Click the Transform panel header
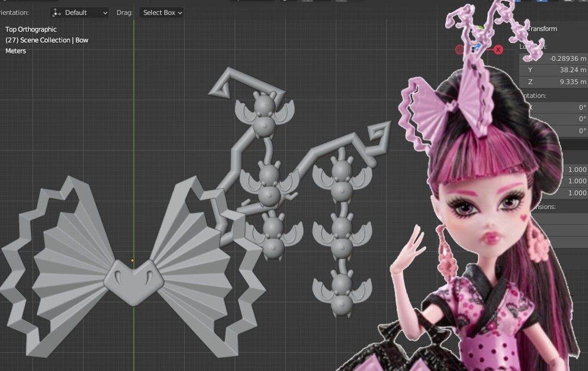Viewport: 588px width, 371px height. [542, 29]
